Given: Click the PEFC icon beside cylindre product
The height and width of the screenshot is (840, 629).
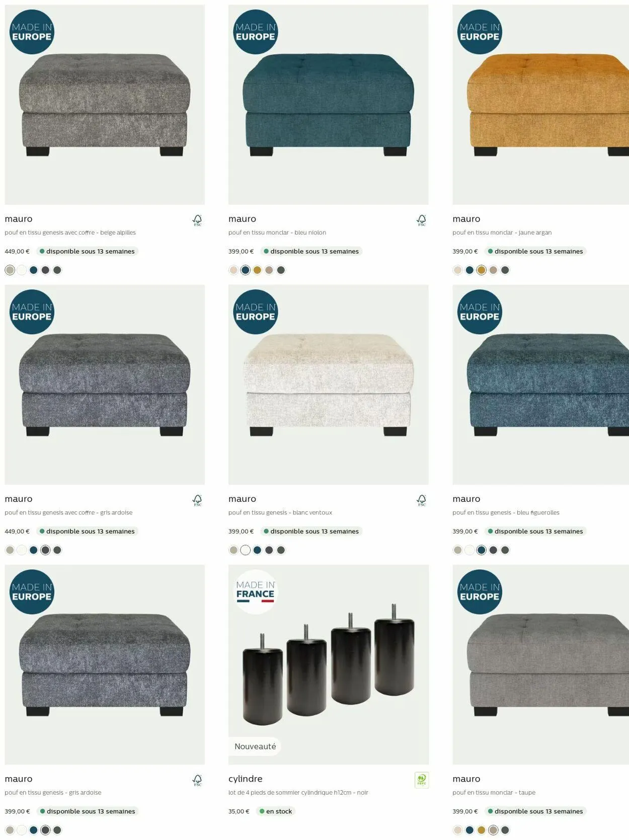Looking at the screenshot, I should [x=422, y=780].
